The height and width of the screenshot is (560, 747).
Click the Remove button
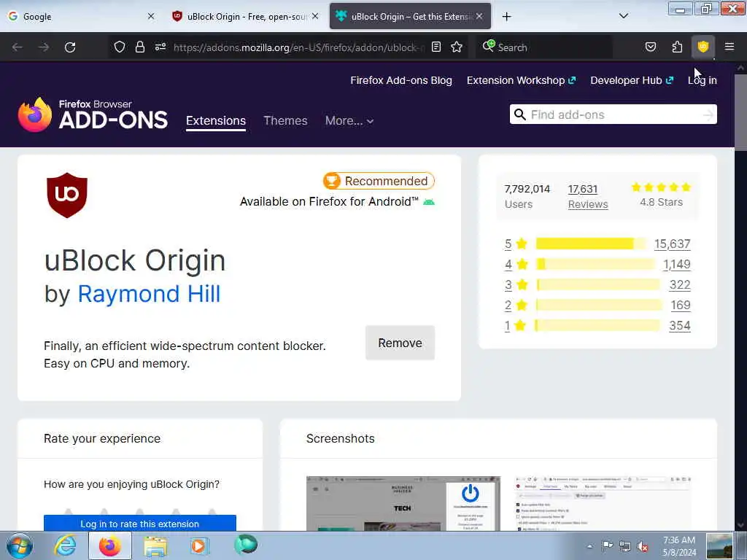click(400, 343)
